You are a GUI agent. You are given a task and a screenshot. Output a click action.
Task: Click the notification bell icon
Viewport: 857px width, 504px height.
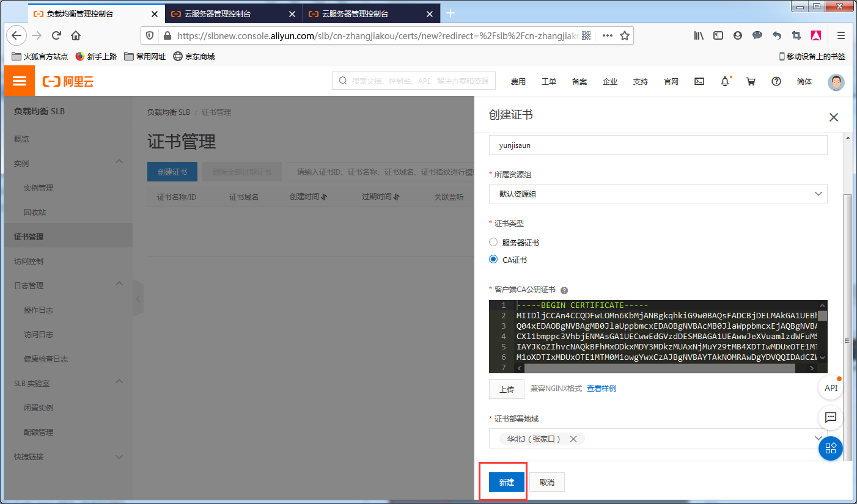pos(725,81)
